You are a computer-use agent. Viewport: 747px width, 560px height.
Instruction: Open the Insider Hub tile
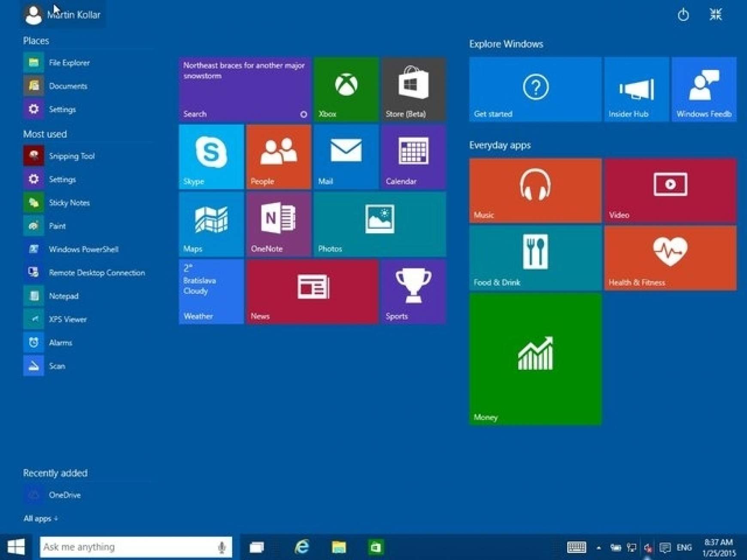637,89
